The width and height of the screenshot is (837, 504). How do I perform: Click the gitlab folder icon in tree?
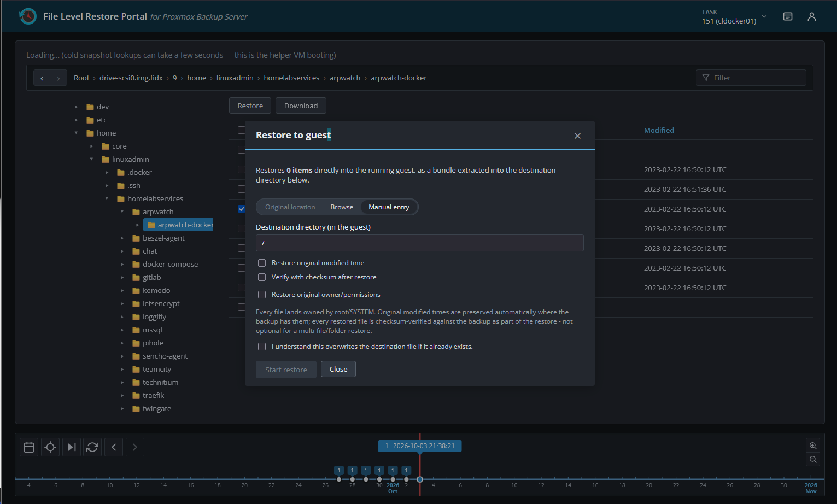tap(136, 277)
